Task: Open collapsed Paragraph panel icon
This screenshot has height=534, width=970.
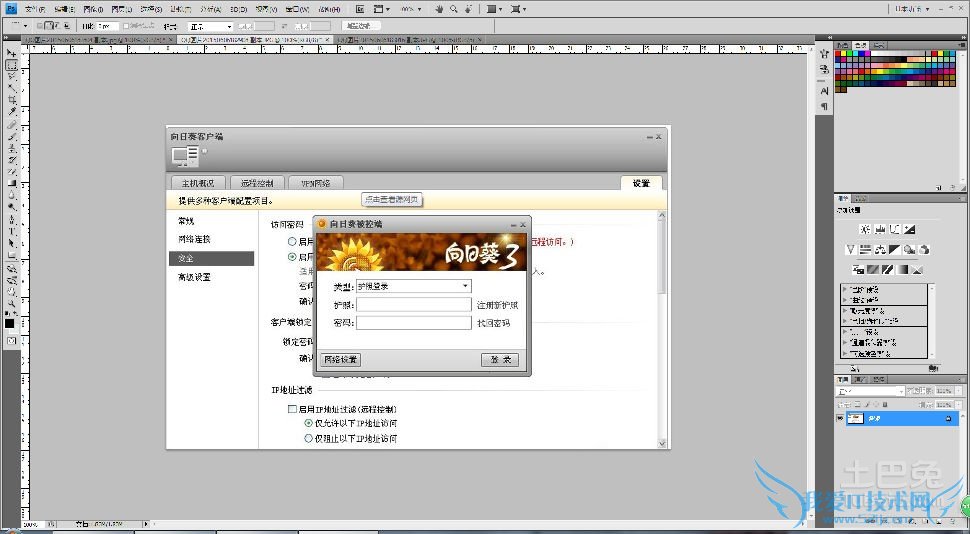Action: [825, 106]
